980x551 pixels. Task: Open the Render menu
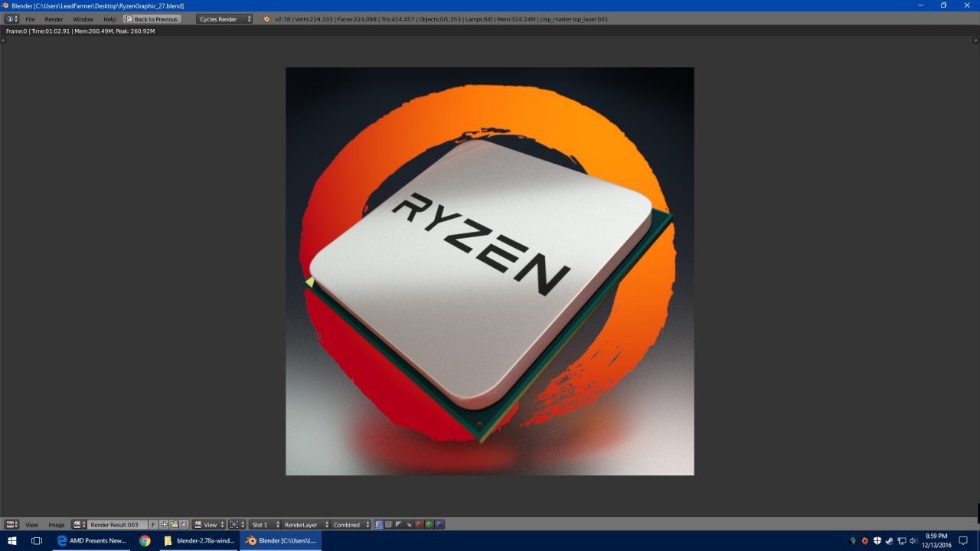[54, 19]
